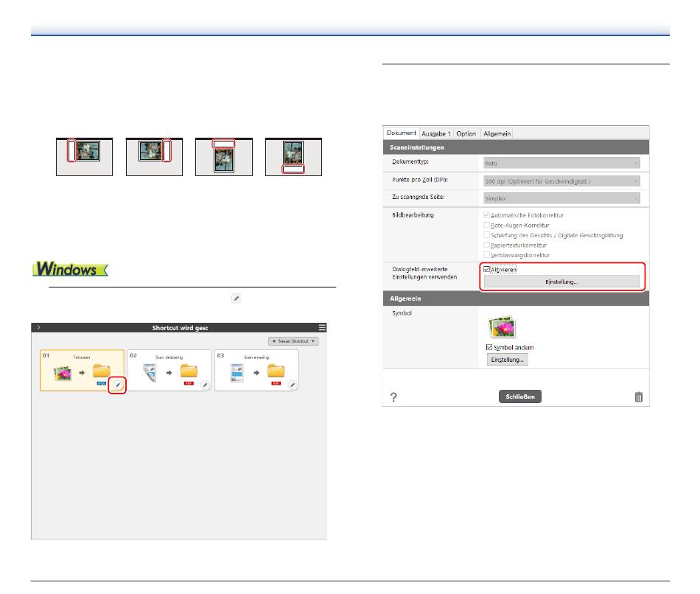The width and height of the screenshot is (700, 594).
Task: Click the edit pencil on shortcut 02
Action: [x=205, y=385]
